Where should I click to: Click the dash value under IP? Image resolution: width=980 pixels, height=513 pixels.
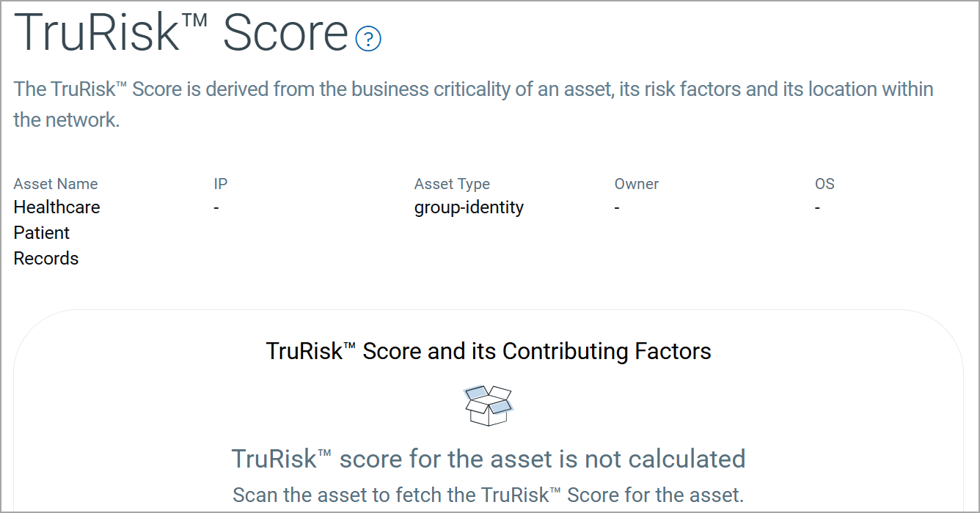coord(216,208)
